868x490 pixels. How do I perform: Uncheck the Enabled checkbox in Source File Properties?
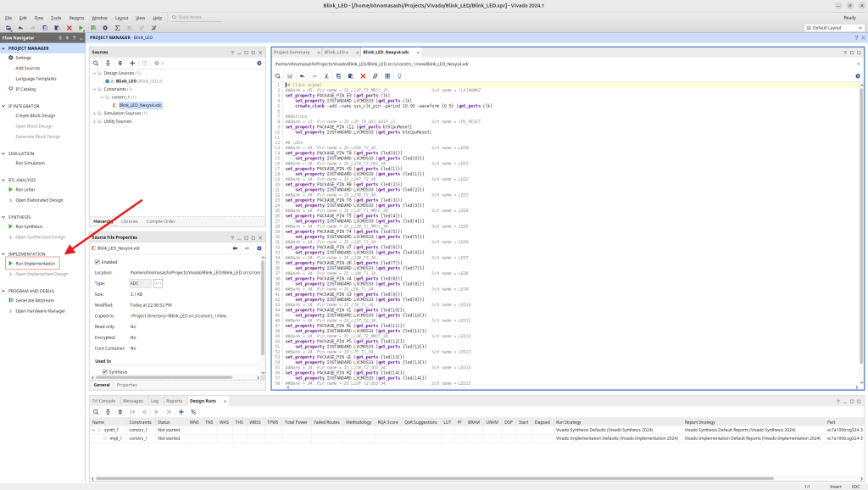point(97,262)
